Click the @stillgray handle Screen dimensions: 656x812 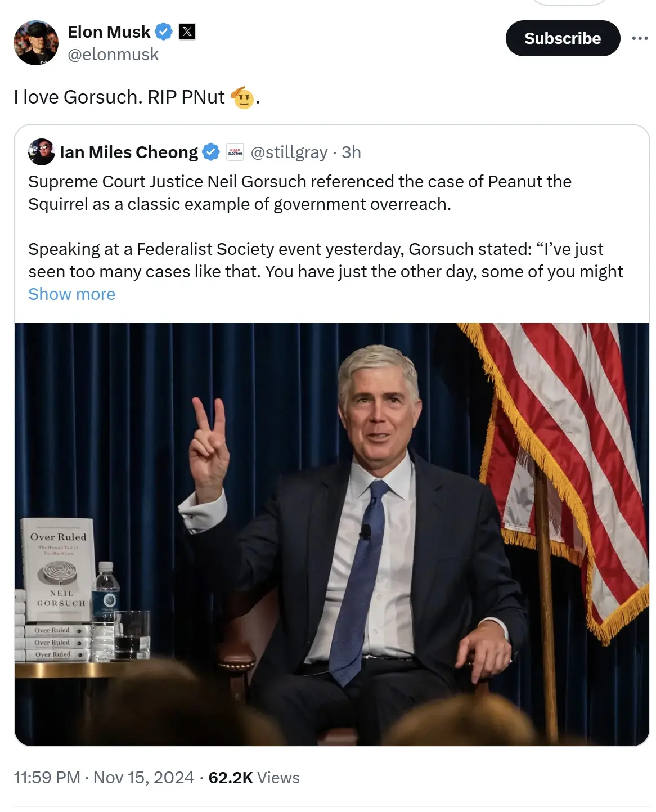289,152
